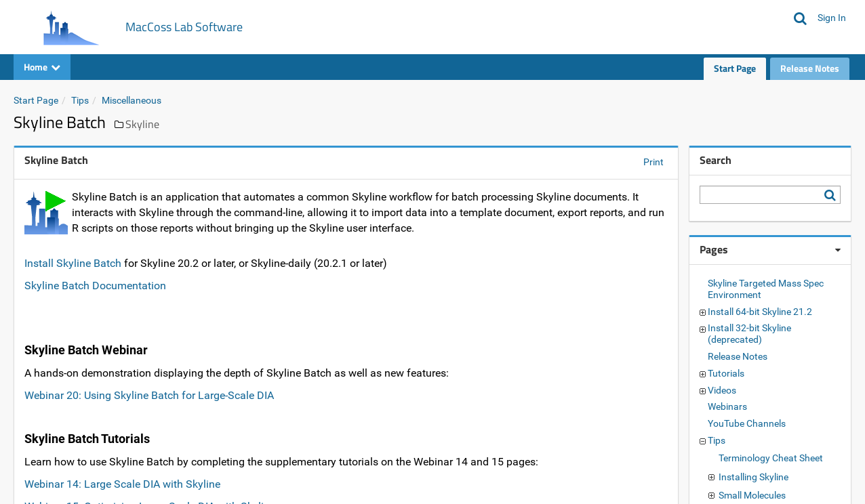This screenshot has width=865, height=504.
Task: Open the Install Skyline Batch link
Action: (x=73, y=264)
